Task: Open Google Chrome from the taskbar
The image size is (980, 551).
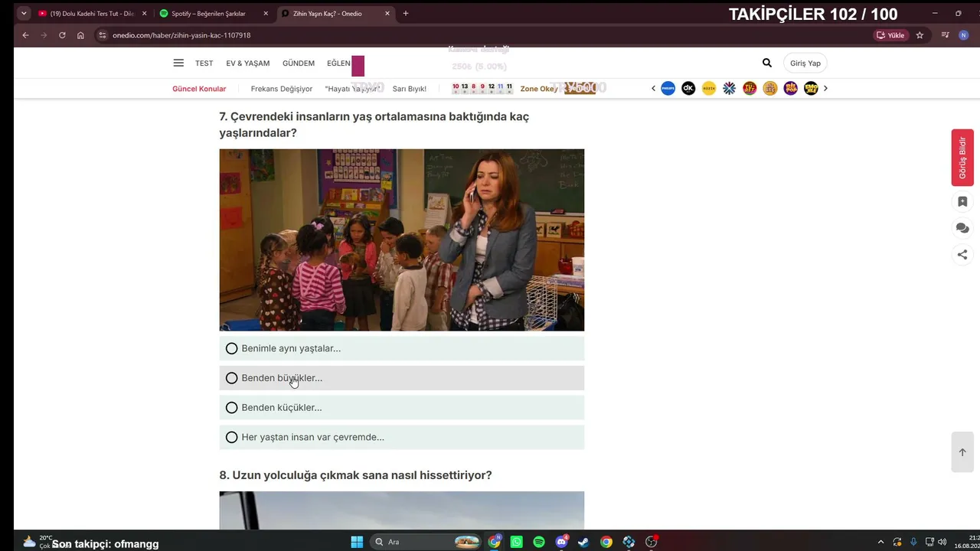Action: coord(606,542)
